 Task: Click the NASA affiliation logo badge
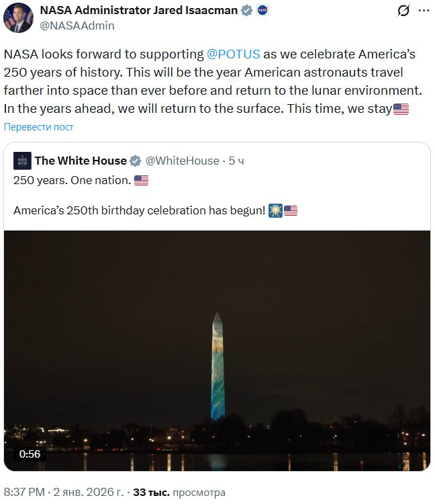coord(262,11)
